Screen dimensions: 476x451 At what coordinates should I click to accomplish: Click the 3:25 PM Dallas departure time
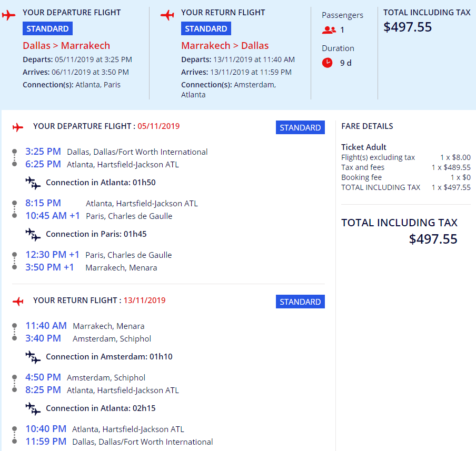[x=43, y=152]
